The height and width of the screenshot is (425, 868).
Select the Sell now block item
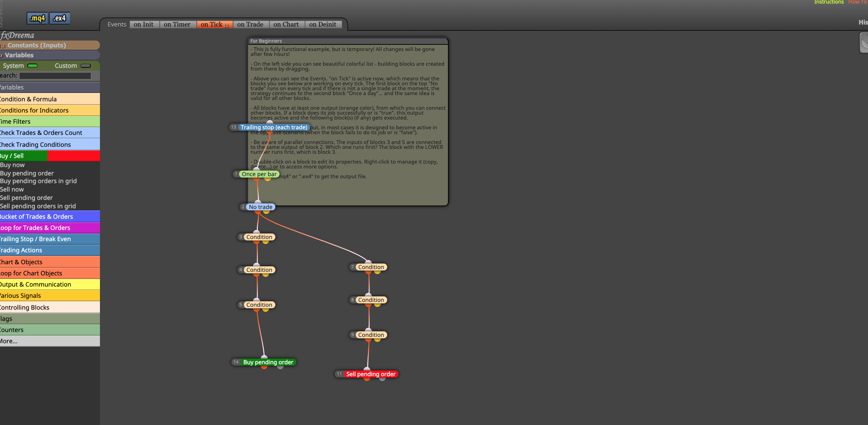pyautogui.click(x=12, y=189)
